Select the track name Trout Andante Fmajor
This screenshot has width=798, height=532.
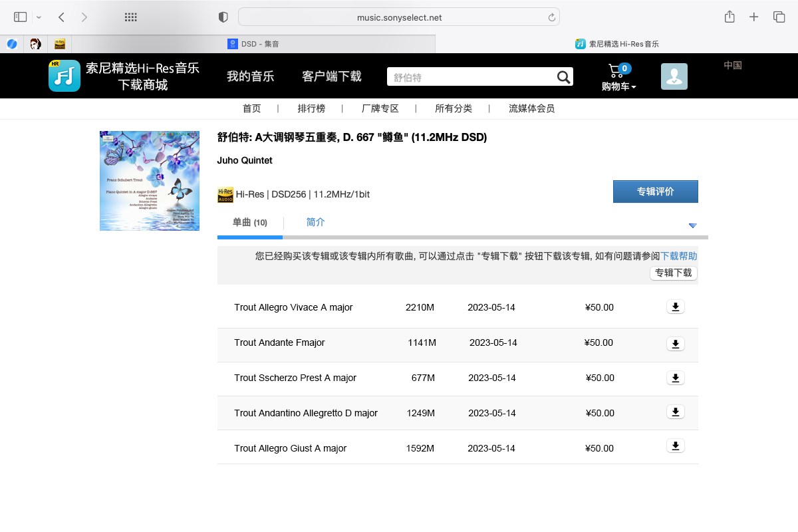point(279,342)
